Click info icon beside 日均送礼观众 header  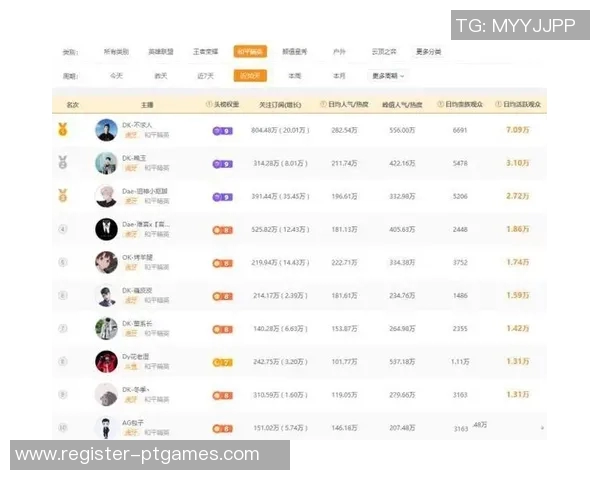pyautogui.click(x=440, y=104)
